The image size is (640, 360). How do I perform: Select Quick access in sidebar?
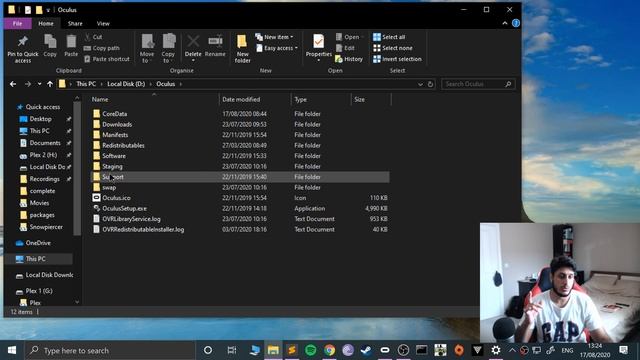click(x=42, y=107)
